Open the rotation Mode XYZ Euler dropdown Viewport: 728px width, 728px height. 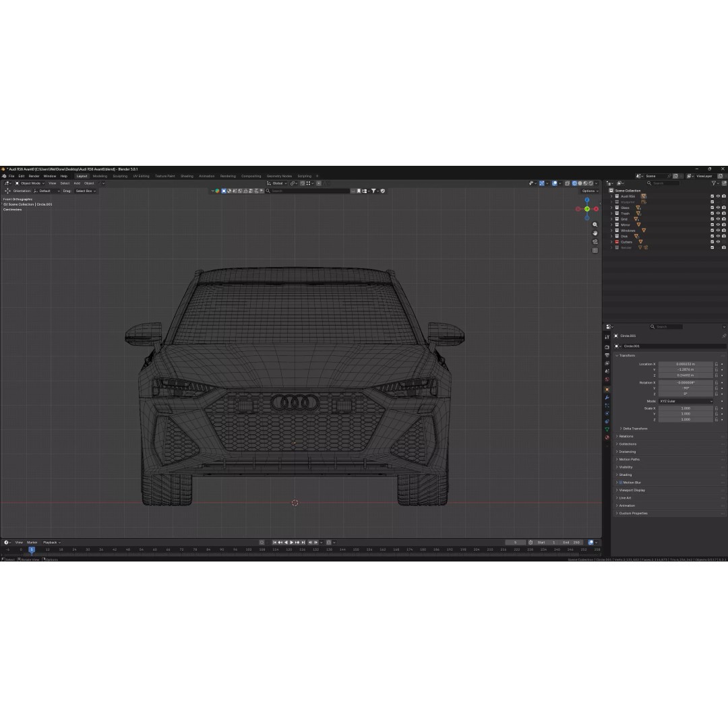pyautogui.click(x=686, y=401)
